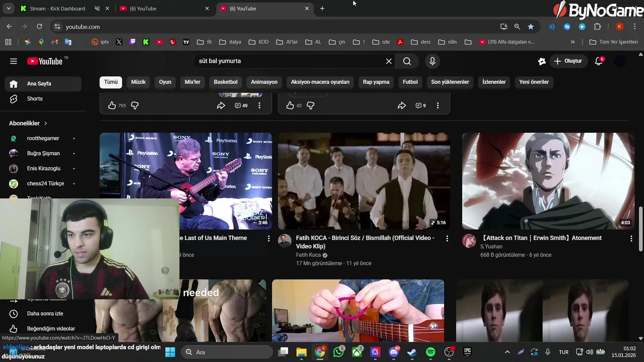Click the YouTube logo
This screenshot has width=644, height=362.
click(x=45, y=61)
